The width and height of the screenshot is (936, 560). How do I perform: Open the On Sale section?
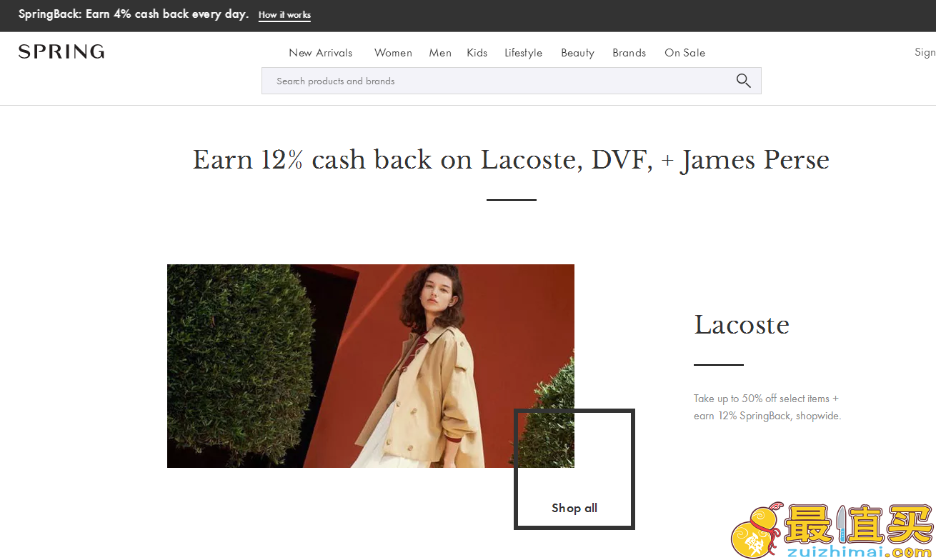[x=684, y=53]
